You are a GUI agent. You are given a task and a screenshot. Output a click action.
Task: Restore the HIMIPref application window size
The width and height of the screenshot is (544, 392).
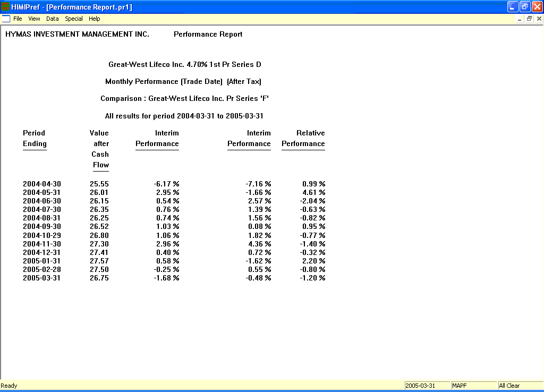coord(525,6)
